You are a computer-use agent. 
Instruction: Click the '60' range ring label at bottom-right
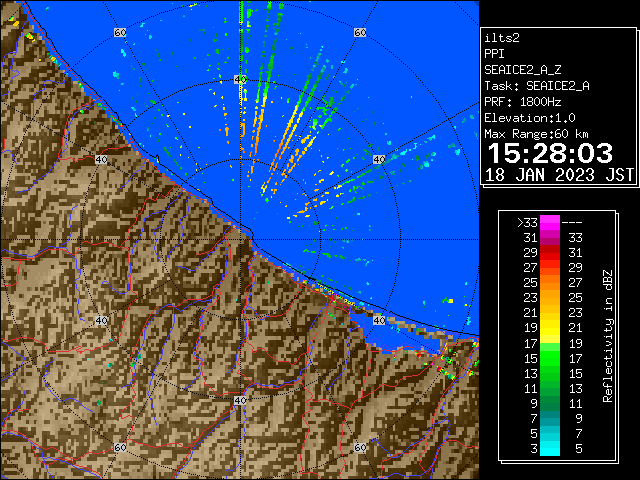tap(360, 447)
